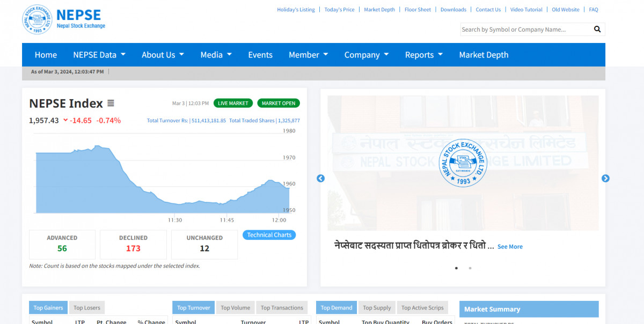This screenshot has width=644, height=324.
Task: Click the DECLINED 173 count box
Action: click(x=133, y=244)
